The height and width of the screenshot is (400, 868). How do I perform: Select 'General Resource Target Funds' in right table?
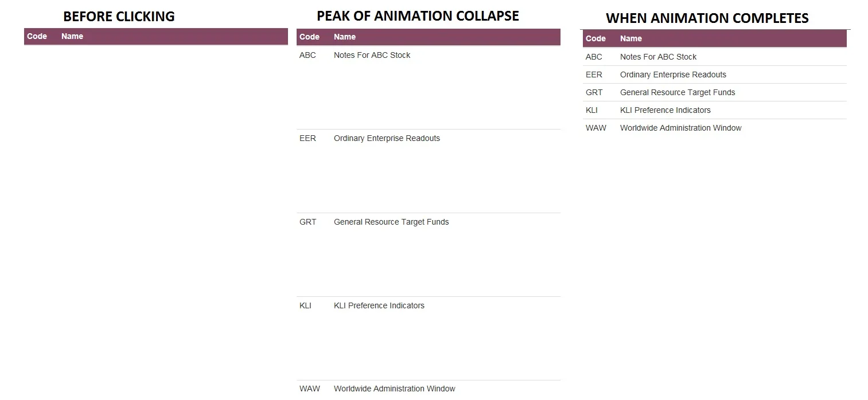coord(678,92)
